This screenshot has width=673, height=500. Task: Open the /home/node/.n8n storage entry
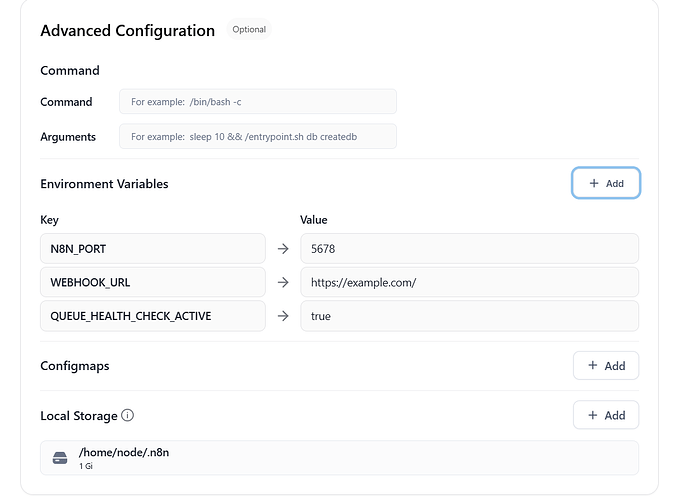pyautogui.click(x=339, y=458)
